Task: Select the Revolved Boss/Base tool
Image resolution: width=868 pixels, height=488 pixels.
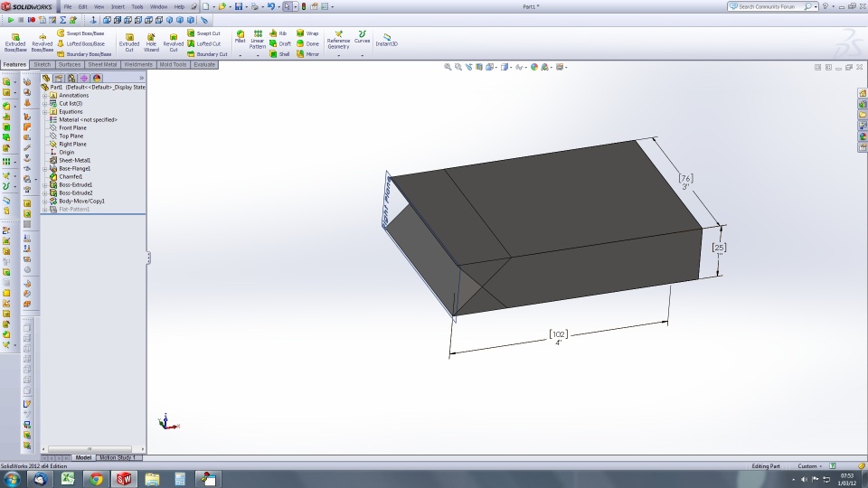Action: point(42,42)
